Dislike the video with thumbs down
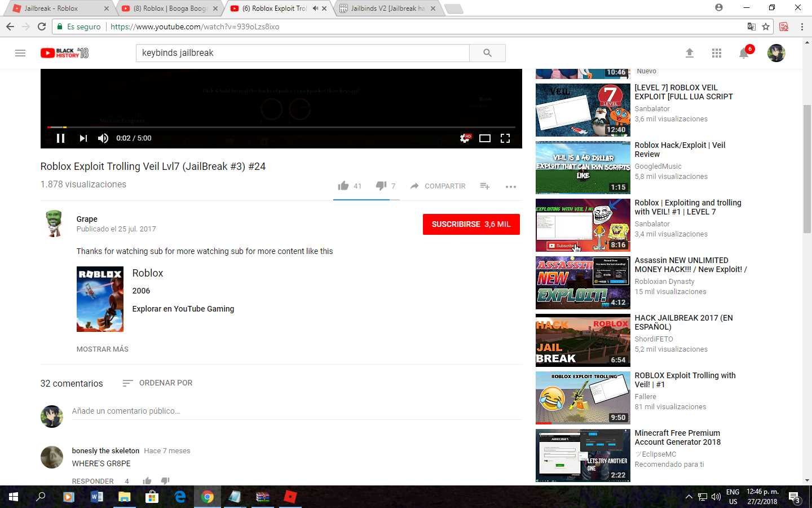Viewport: 812px width, 508px height. (381, 186)
